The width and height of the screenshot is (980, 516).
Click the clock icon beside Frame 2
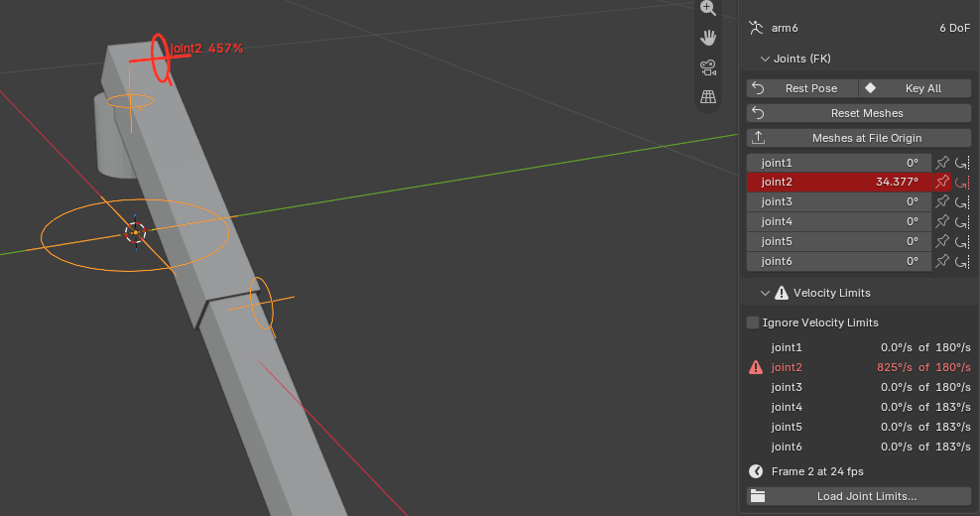(x=756, y=471)
